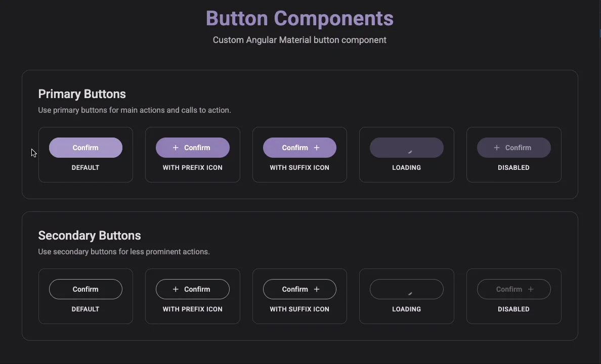
Task: Click the Confirm text in disabled primary button
Action: (x=518, y=148)
